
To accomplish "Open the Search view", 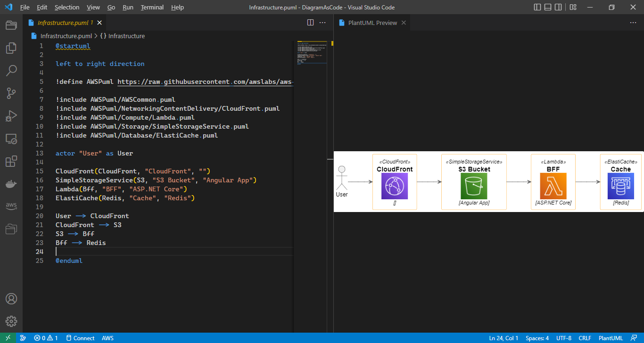I will pos(11,71).
